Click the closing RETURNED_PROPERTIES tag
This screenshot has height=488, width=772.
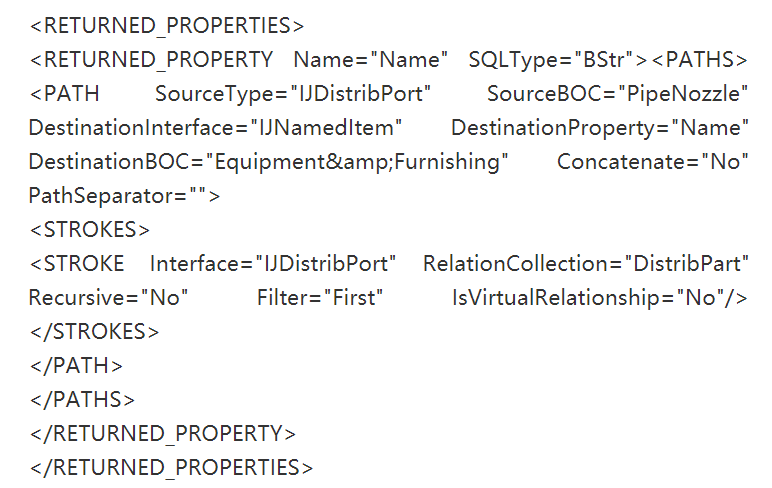(171, 467)
